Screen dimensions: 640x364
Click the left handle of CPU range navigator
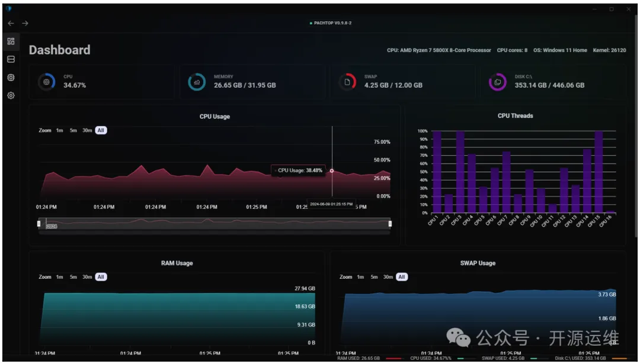39,223
